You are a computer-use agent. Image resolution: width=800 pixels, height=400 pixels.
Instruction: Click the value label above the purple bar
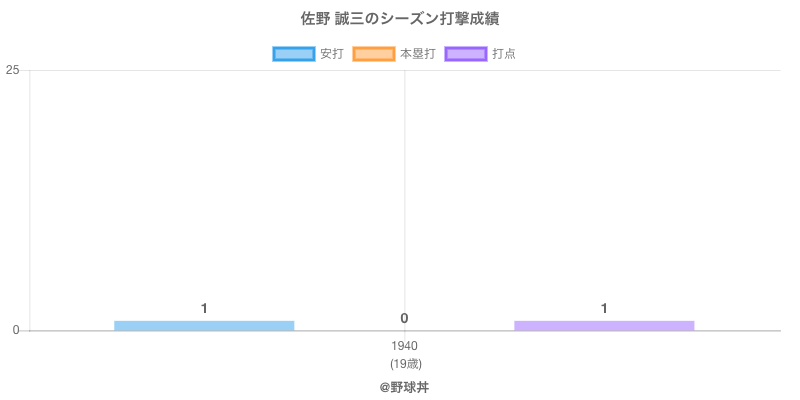604,308
